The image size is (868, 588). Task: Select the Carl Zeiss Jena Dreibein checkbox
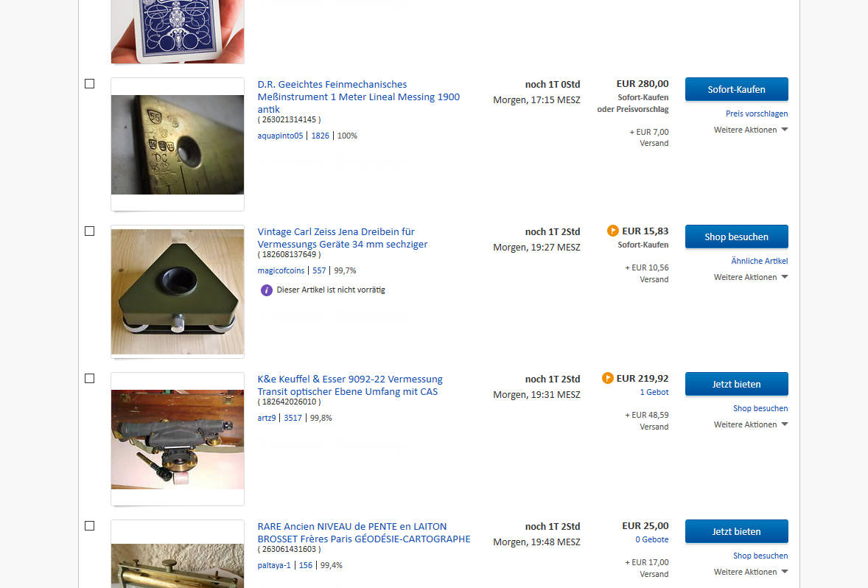click(x=90, y=231)
